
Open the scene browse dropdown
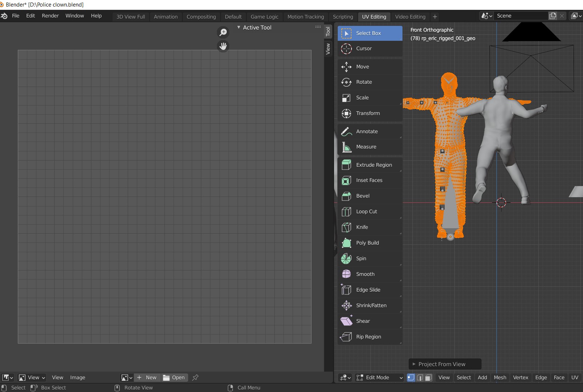[x=487, y=16]
